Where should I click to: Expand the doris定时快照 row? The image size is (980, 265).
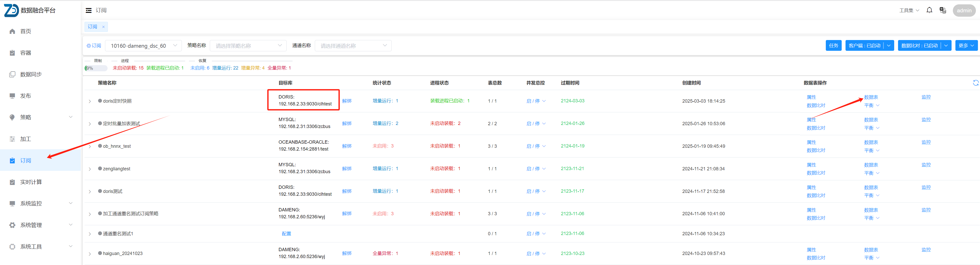click(x=90, y=101)
